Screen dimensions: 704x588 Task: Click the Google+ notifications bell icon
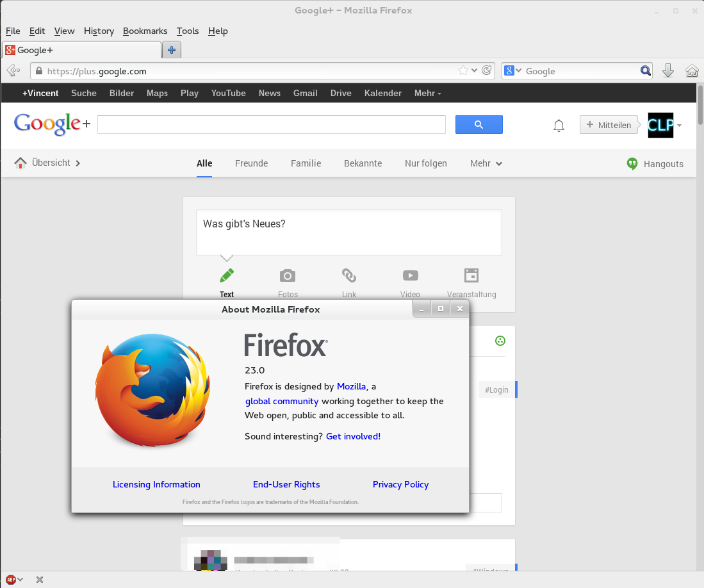[x=559, y=126]
